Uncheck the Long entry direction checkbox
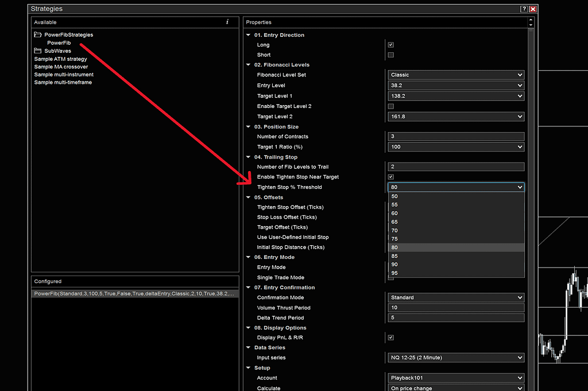588x391 pixels. (x=391, y=44)
